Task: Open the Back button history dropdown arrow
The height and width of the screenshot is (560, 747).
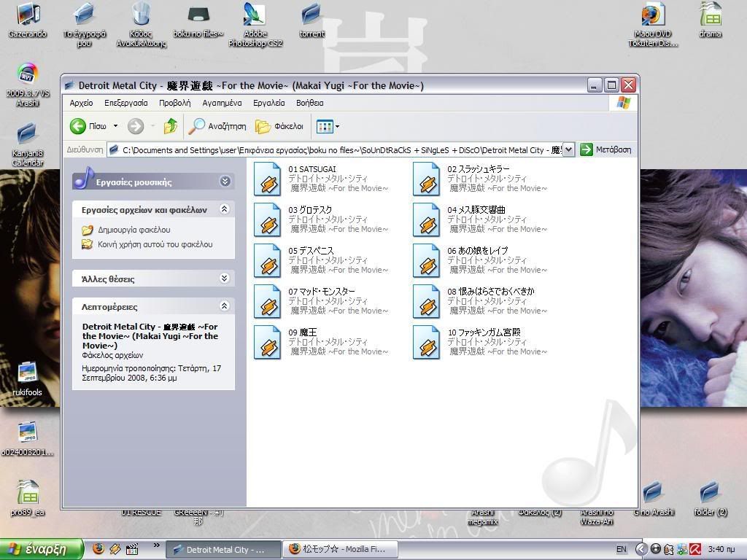Action: point(115,126)
